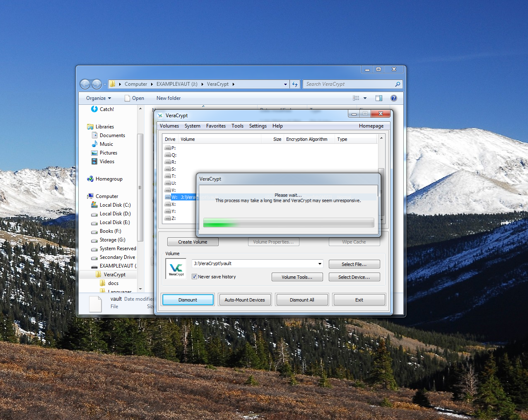Select Music library in sidebar
The image size is (528, 420).
coord(102,144)
